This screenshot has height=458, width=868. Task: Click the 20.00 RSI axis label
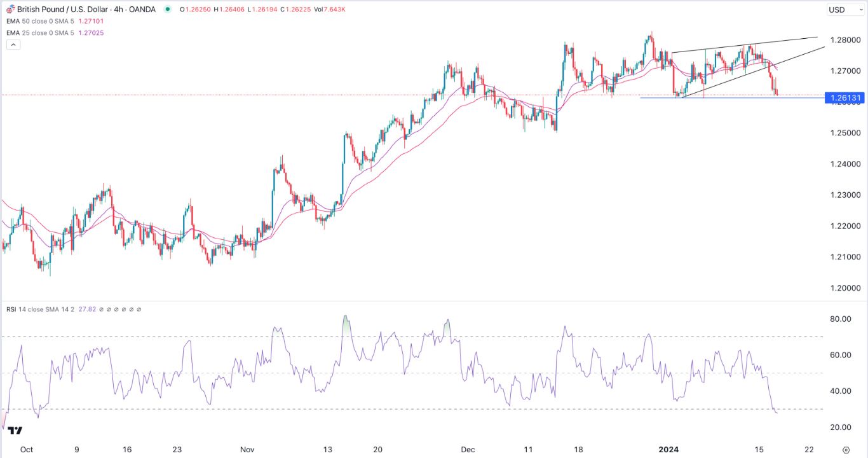pos(840,427)
